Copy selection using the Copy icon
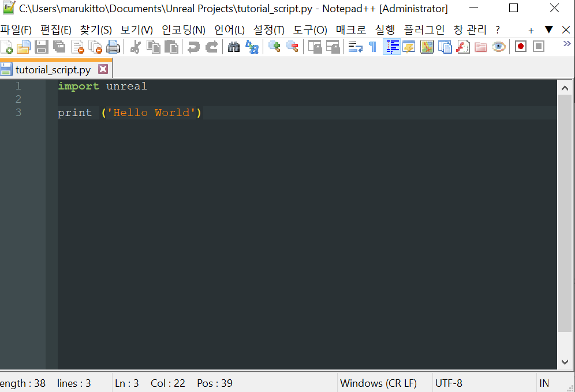Screen dimensions: 575x392 [154, 47]
